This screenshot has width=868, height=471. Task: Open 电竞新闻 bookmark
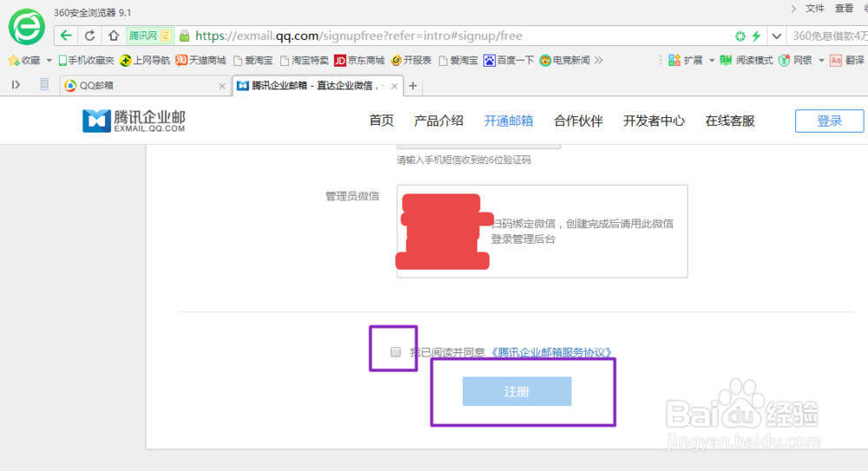[565, 61]
